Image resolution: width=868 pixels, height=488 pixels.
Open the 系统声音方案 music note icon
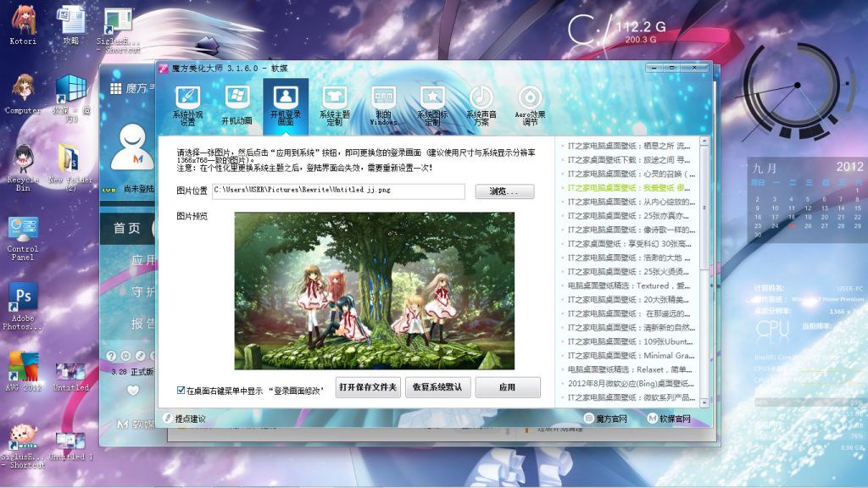tap(481, 102)
